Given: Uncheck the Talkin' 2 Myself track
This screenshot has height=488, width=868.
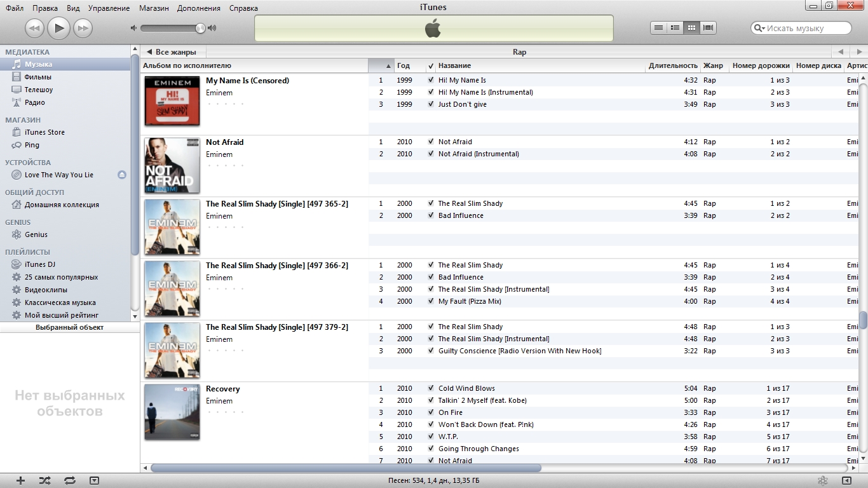Looking at the screenshot, I should tap(431, 400).
